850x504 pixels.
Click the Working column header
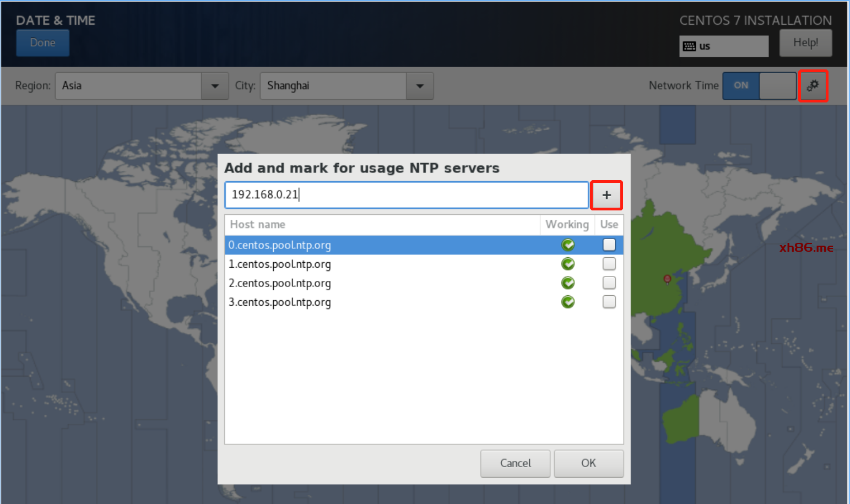pyautogui.click(x=567, y=225)
